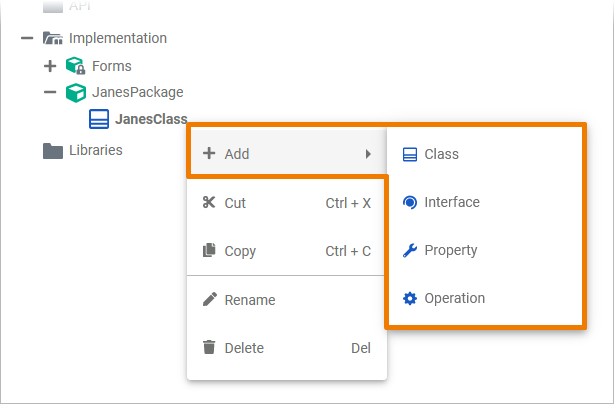The width and height of the screenshot is (614, 404).
Task: Click the Delete trash icon
Action: pyautogui.click(x=209, y=348)
